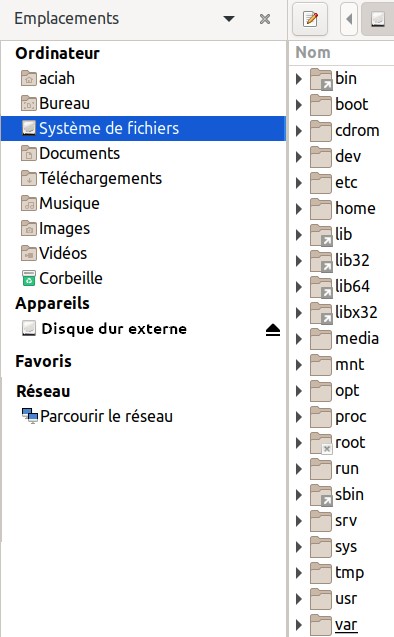Select Système de fichiers in sidebar
Image resolution: width=394 pixels, height=637 pixels.
click(x=143, y=128)
